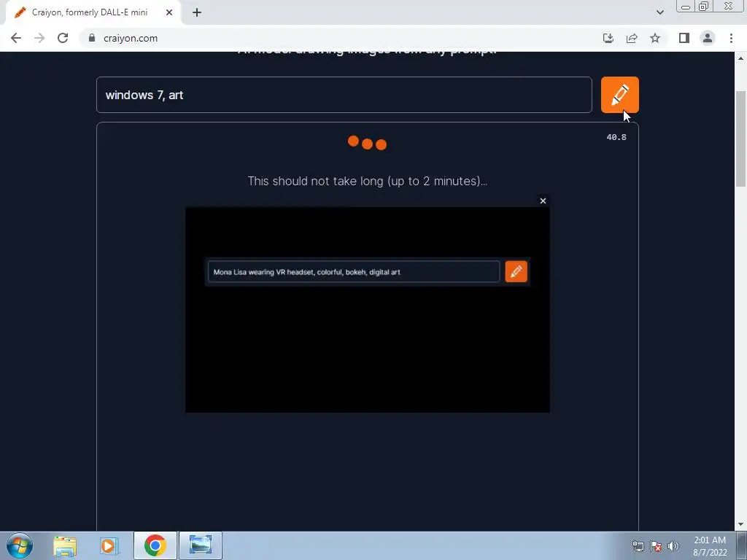Click the Show desktop strip

[742, 545]
